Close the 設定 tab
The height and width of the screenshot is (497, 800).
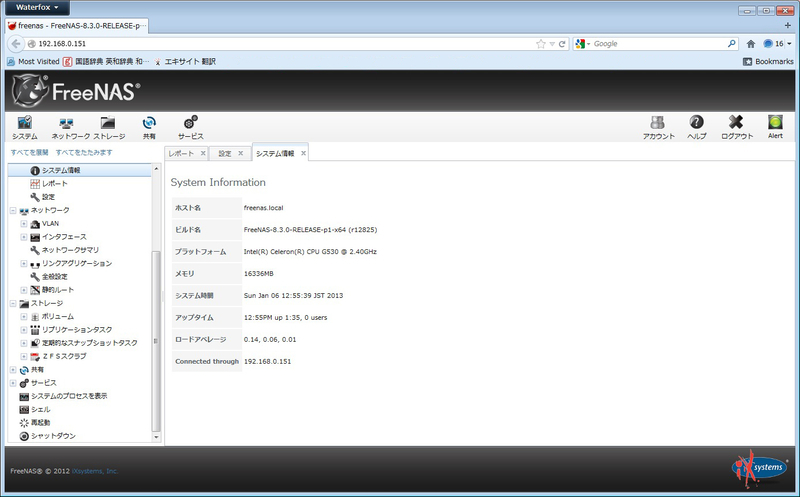[241, 153]
